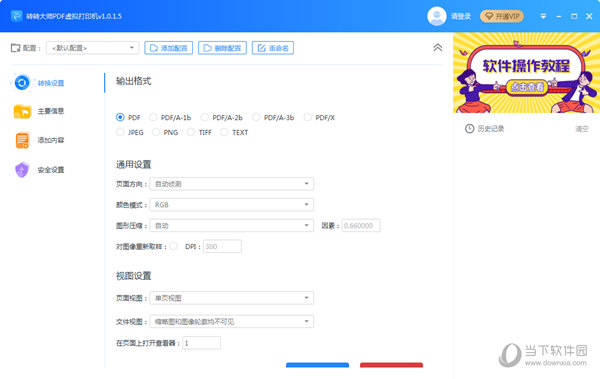This screenshot has height=379, width=600.
Task: Close the application window
Action: 589,16
